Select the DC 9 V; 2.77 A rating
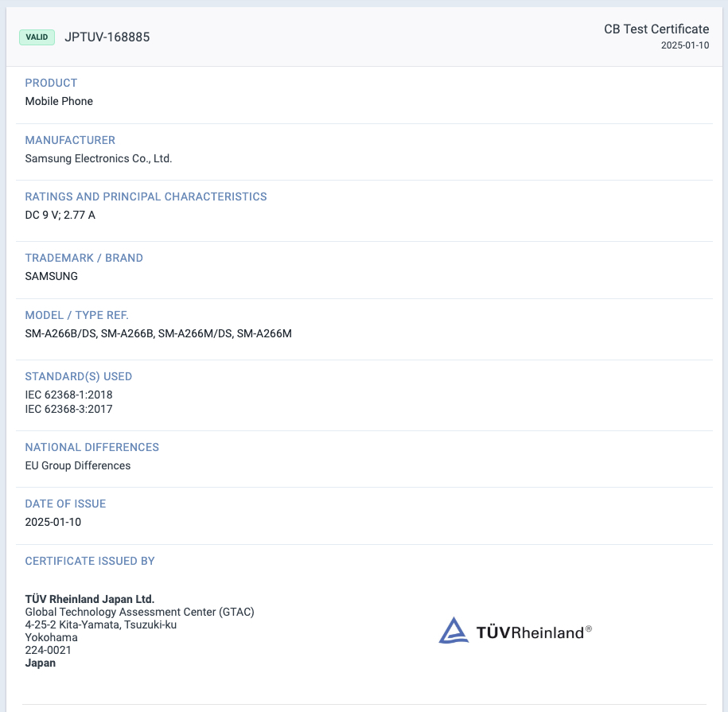728x712 pixels. [60, 215]
